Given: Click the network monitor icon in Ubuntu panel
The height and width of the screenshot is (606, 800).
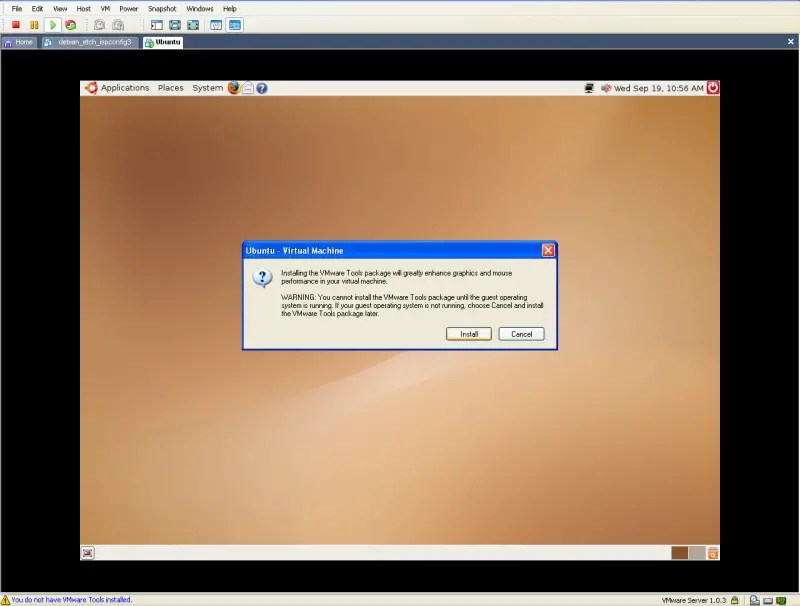Looking at the screenshot, I should point(589,88).
